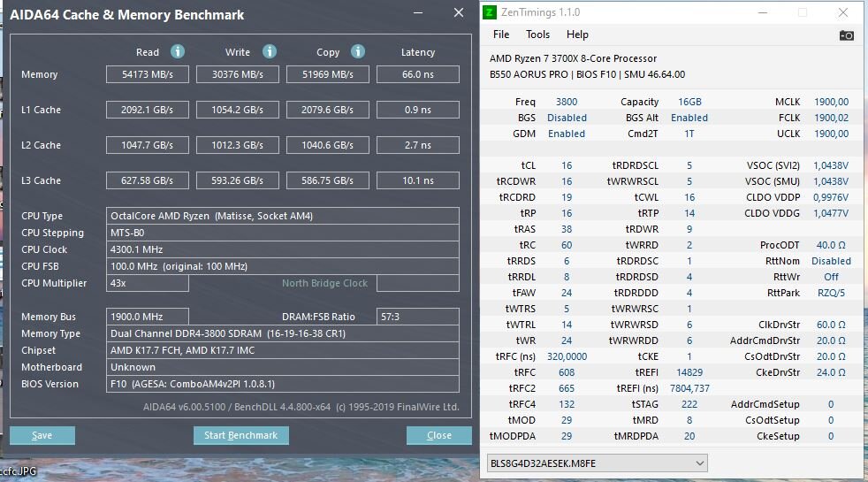
Task: Save the AIDA64 benchmark results
Action: [x=42, y=435]
